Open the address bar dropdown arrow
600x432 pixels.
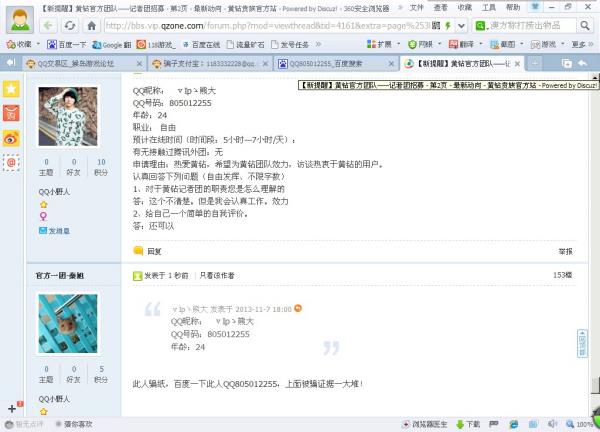(461, 26)
